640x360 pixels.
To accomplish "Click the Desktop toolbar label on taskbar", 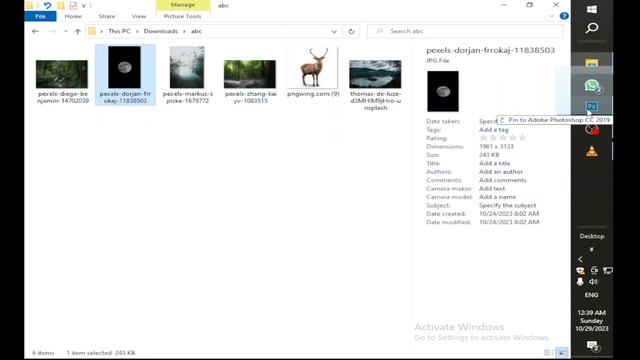I will tap(592, 236).
